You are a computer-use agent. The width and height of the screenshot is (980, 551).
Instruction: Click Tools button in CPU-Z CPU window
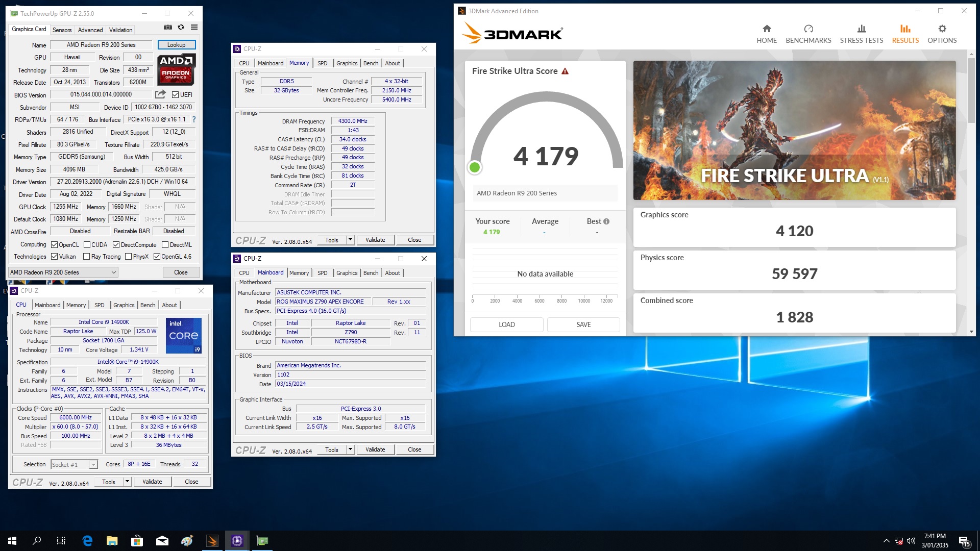tap(109, 482)
